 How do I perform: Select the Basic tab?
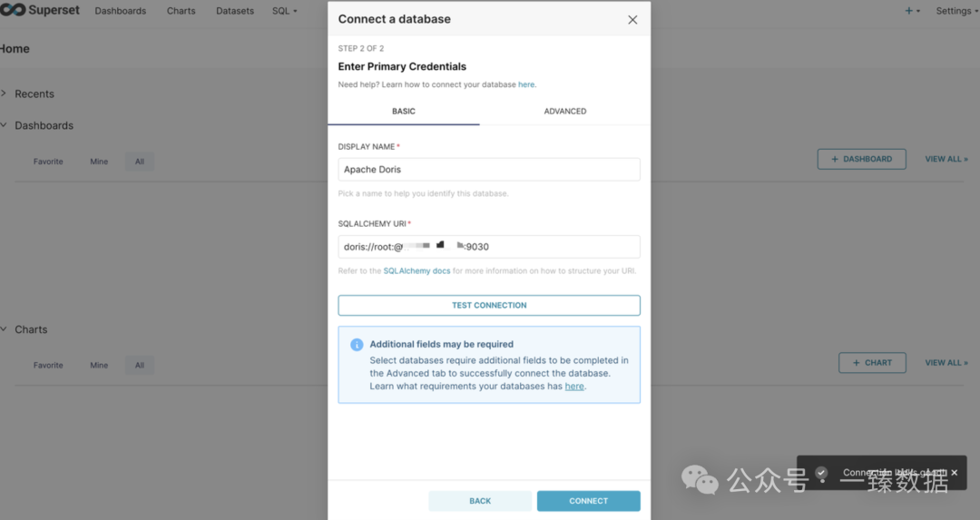point(404,112)
